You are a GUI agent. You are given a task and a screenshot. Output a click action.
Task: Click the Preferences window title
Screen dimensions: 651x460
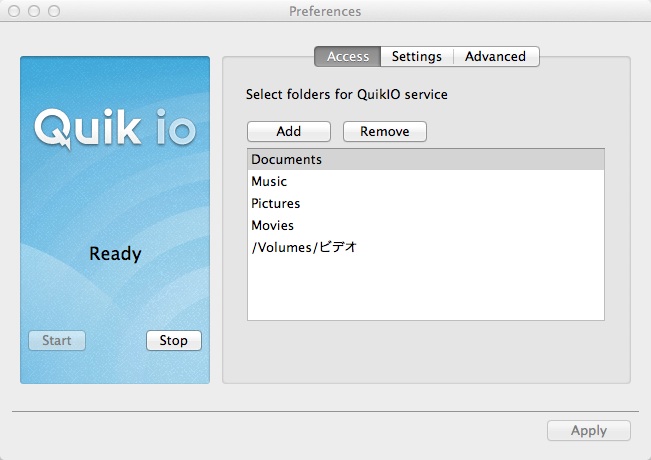click(x=325, y=11)
